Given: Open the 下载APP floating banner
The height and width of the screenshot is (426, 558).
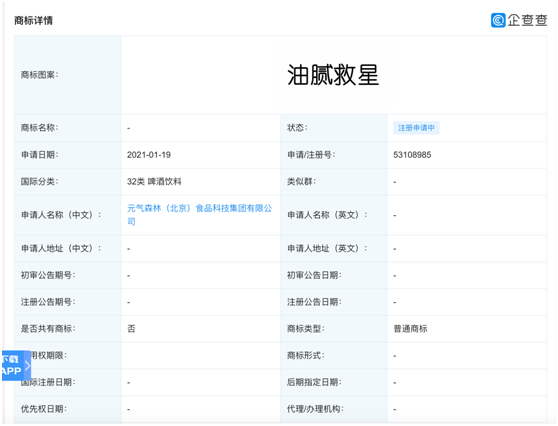Looking at the screenshot, I should [16, 365].
